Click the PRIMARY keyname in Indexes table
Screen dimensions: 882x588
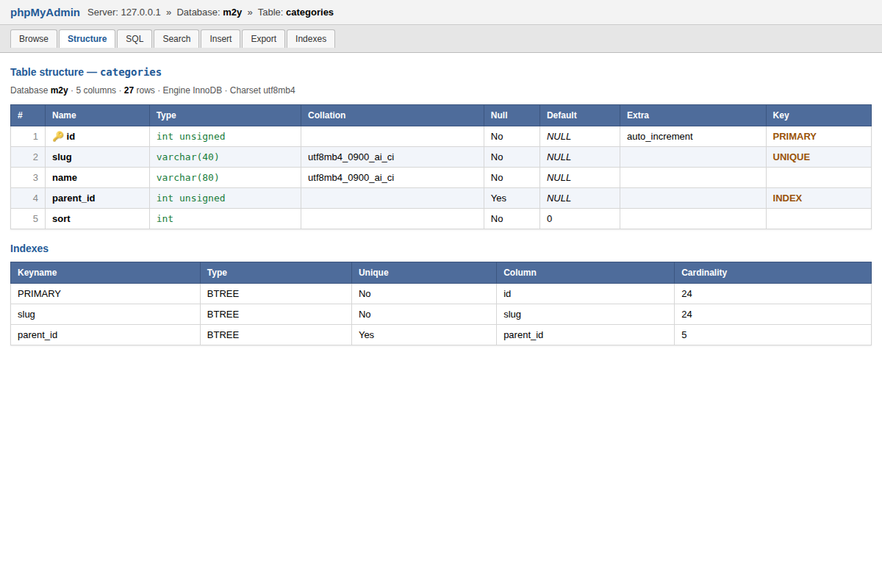click(39, 293)
